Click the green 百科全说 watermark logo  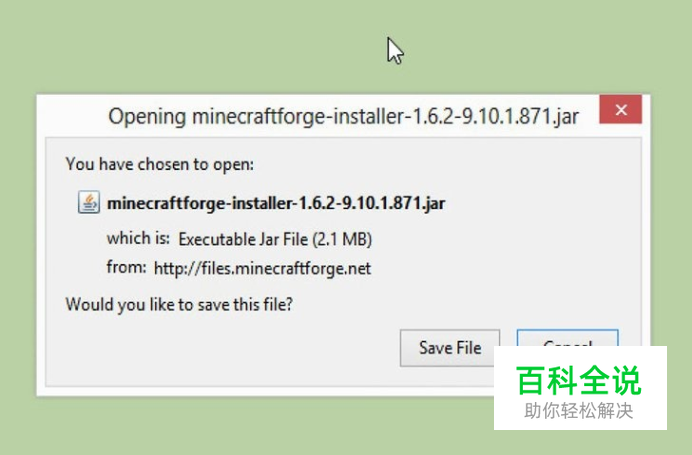point(579,380)
